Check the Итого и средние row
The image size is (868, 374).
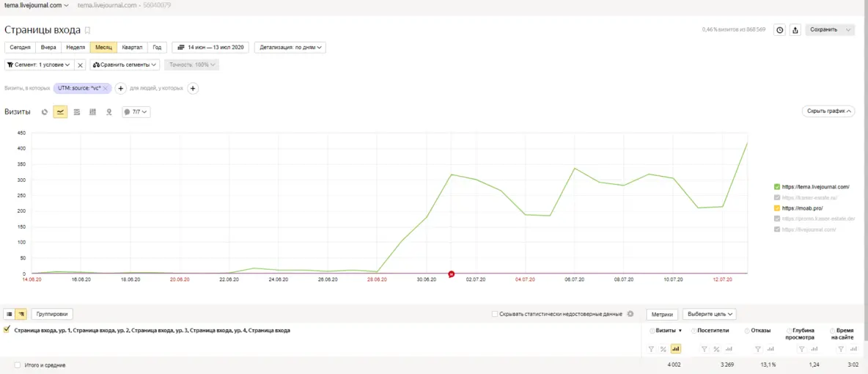coord(18,364)
